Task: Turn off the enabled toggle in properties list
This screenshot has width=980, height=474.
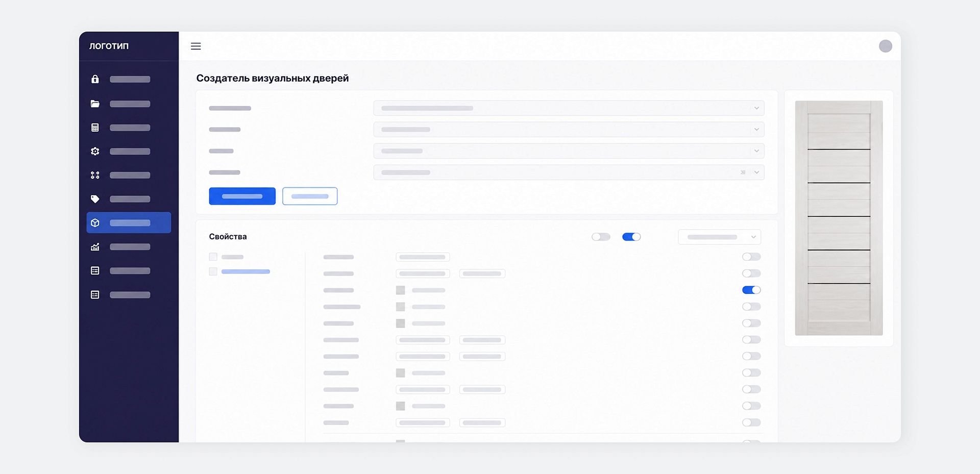Action: tap(751, 290)
